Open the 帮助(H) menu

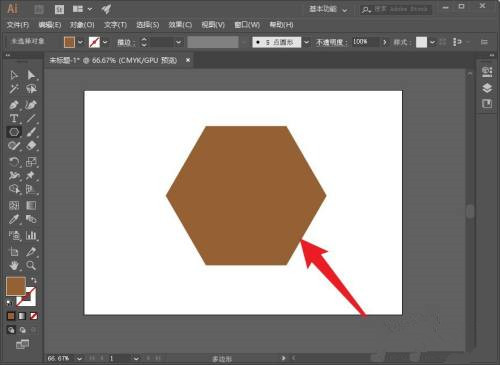coord(281,25)
